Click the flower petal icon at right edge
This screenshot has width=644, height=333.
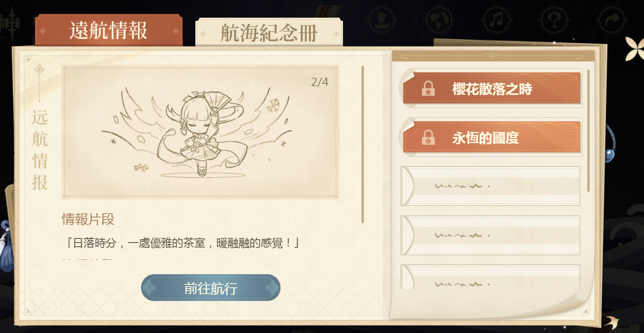coord(635,49)
